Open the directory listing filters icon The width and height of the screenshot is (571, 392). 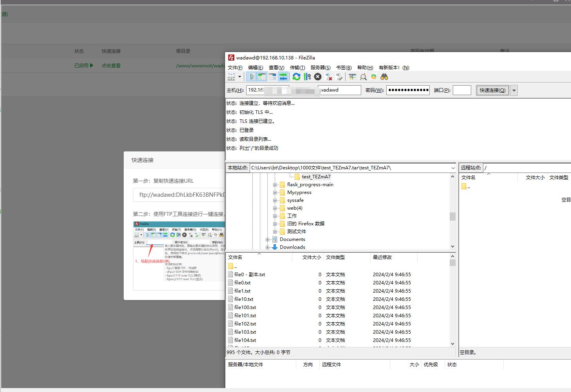[352, 77]
